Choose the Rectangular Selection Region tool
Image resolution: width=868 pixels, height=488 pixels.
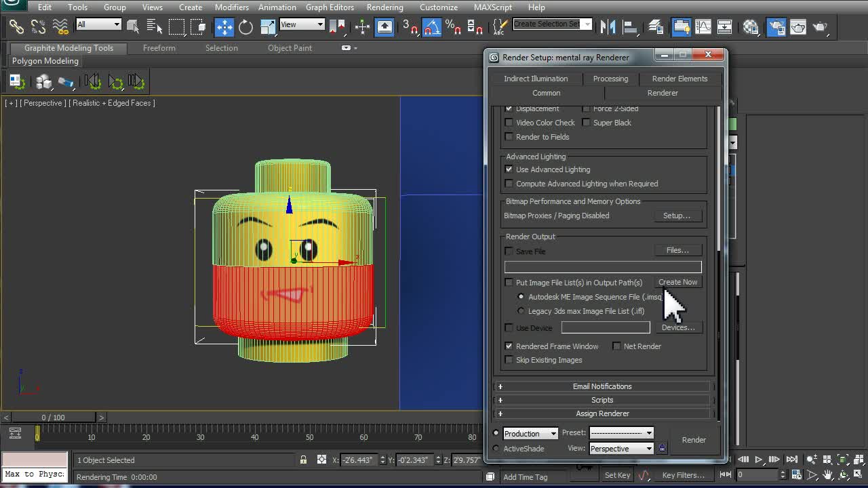176,27
